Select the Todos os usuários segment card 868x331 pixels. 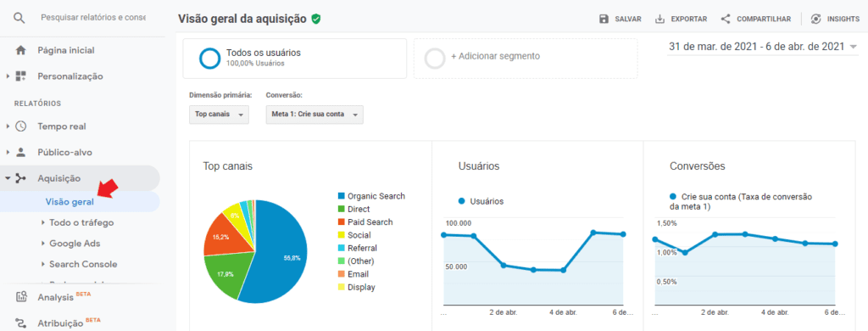point(294,59)
